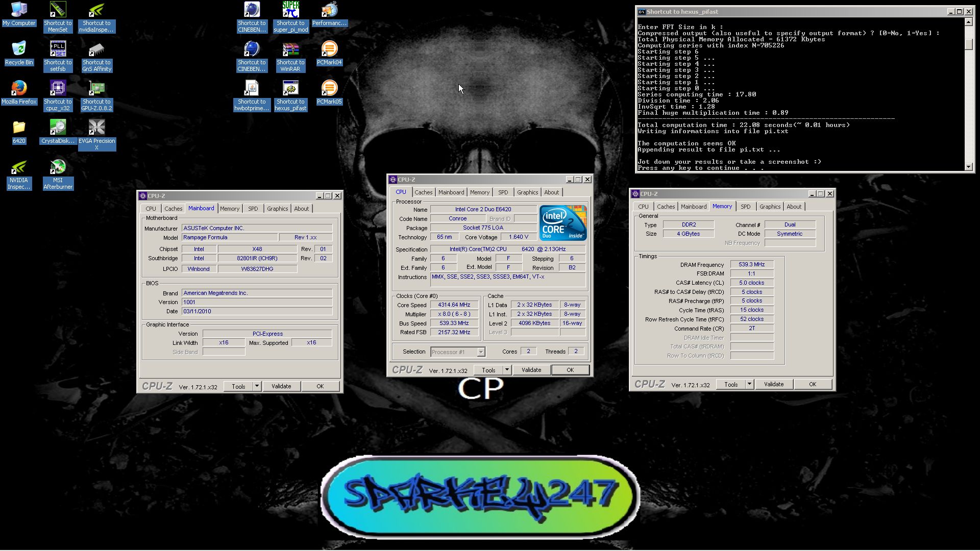Click Tools button in Memory CPU-Z window
The image size is (980, 551).
pos(731,384)
